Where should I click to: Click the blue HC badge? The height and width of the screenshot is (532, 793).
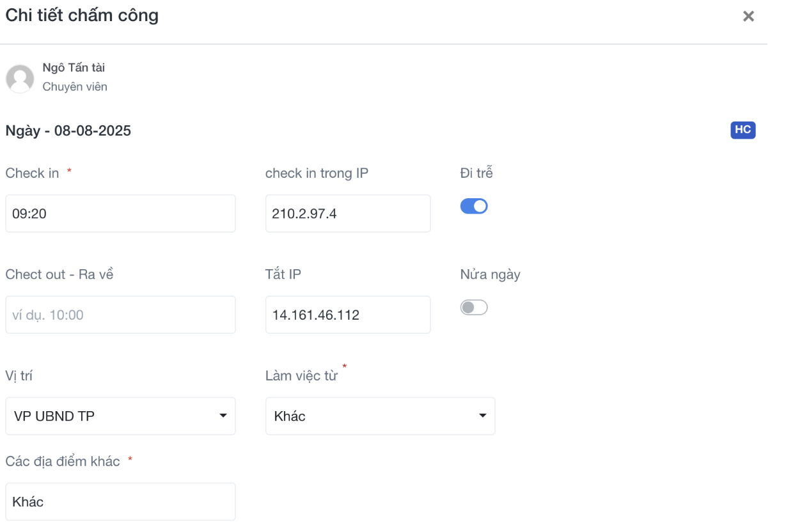742,130
